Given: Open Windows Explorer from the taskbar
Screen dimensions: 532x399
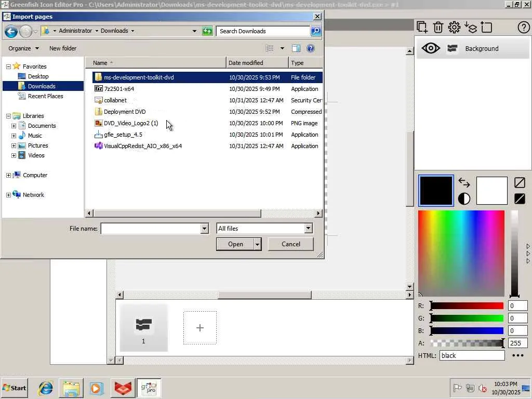Looking at the screenshot, I should (x=71, y=388).
